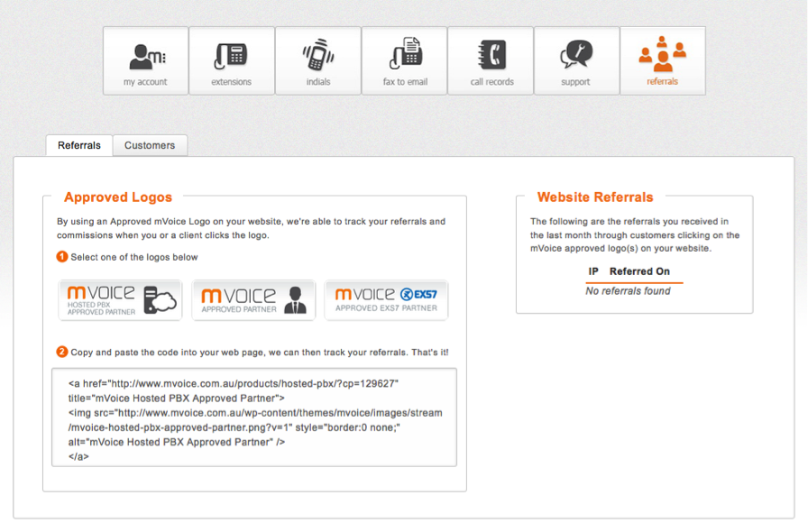Click the Referred On column header
808x532 pixels.
click(639, 271)
